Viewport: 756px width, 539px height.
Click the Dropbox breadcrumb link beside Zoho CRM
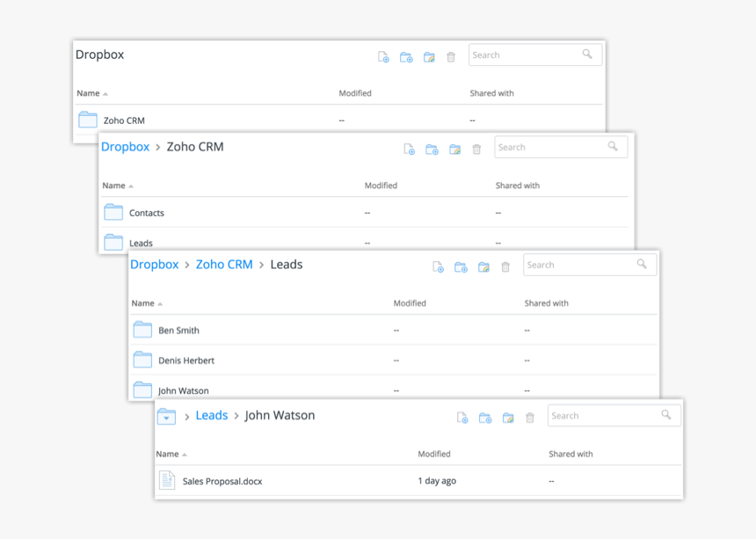[125, 147]
